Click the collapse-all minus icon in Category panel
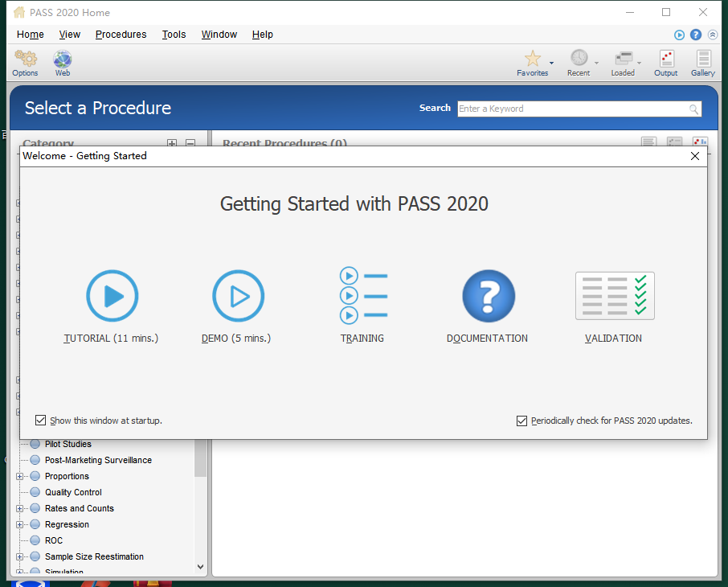The image size is (728, 587). [190, 143]
